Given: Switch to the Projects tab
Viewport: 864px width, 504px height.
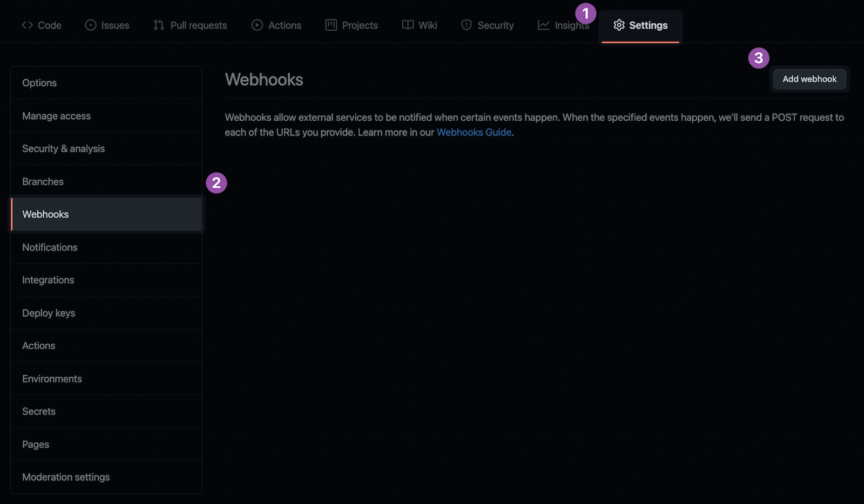Looking at the screenshot, I should coord(352,25).
